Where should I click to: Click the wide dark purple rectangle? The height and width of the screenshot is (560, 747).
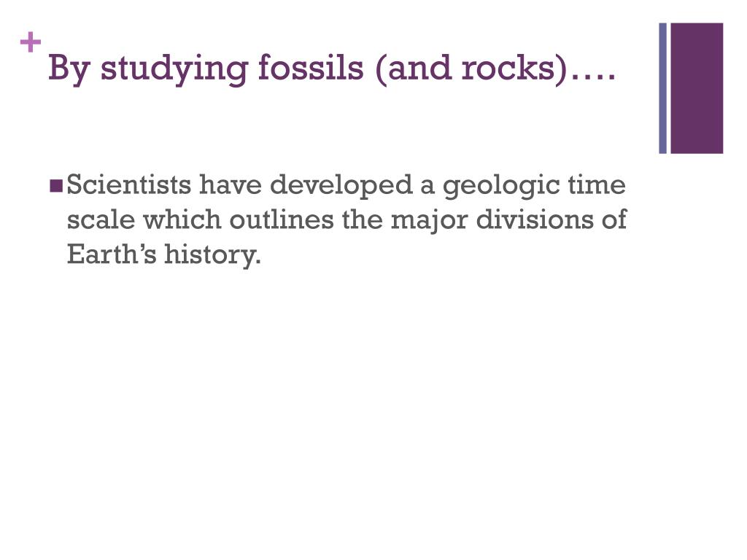click(x=697, y=88)
